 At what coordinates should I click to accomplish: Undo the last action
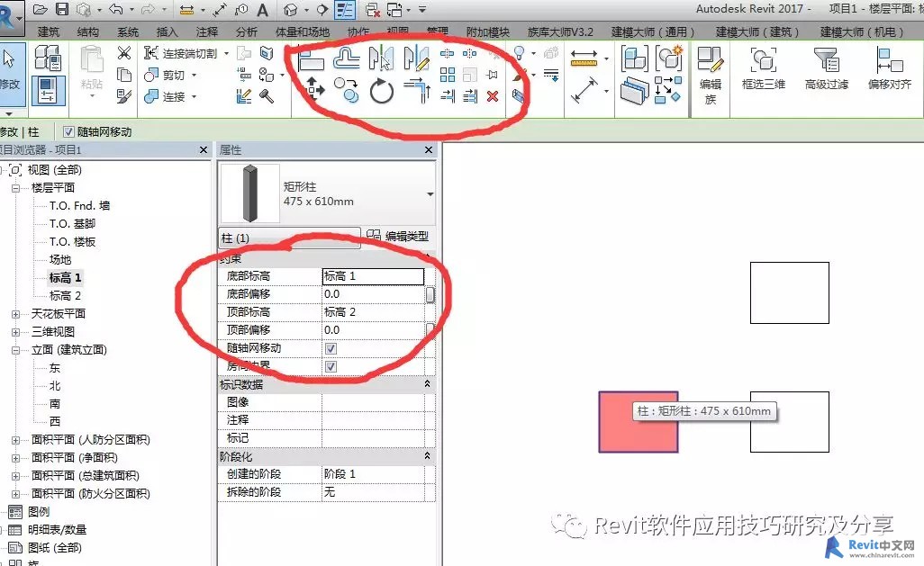click(x=116, y=9)
